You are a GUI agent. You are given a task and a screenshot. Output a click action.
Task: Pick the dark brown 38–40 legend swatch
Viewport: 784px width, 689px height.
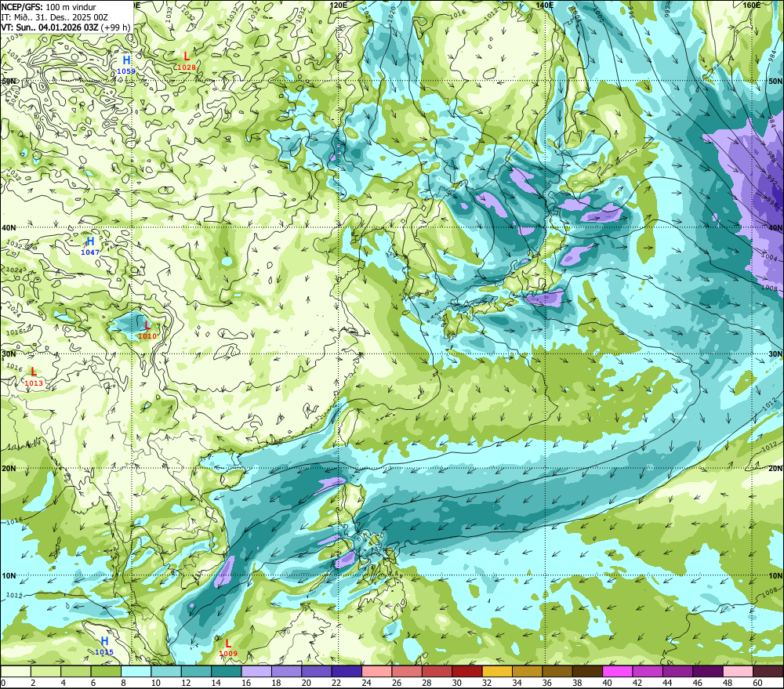tap(587, 671)
